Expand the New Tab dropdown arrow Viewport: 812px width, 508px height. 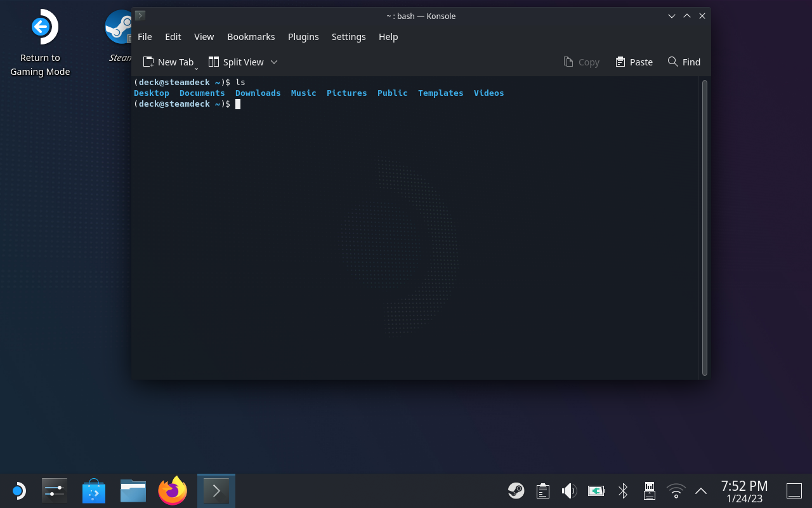coord(197,67)
